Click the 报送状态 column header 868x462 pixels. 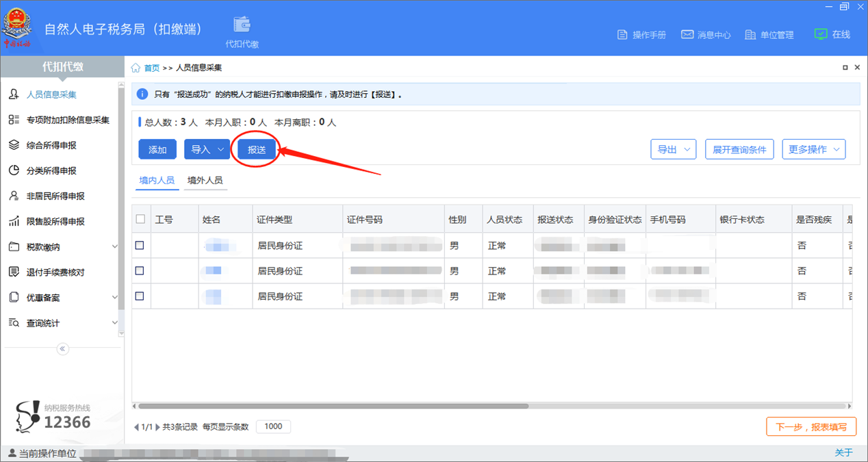(558, 220)
